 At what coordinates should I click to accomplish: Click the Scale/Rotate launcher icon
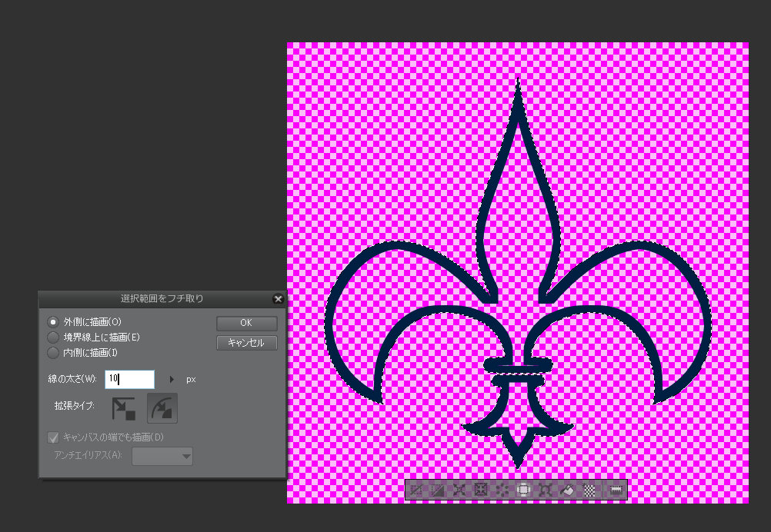pyautogui.click(x=546, y=490)
